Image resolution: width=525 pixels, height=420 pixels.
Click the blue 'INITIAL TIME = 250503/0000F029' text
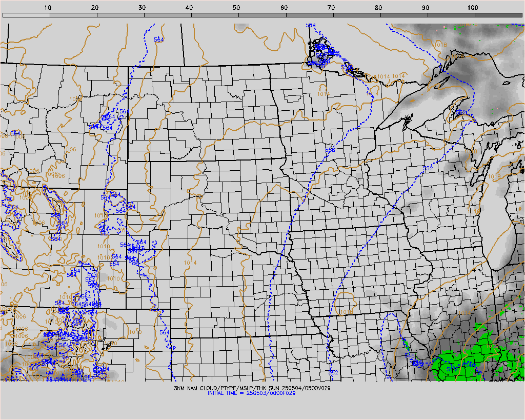[251, 393]
